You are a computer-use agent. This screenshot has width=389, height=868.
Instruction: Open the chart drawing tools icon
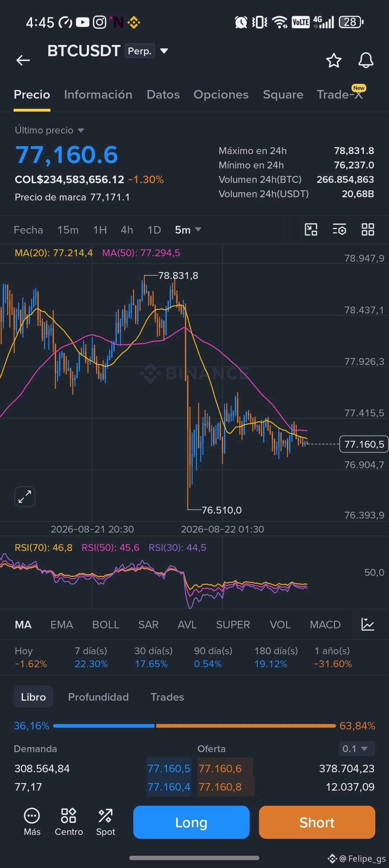pos(311,230)
